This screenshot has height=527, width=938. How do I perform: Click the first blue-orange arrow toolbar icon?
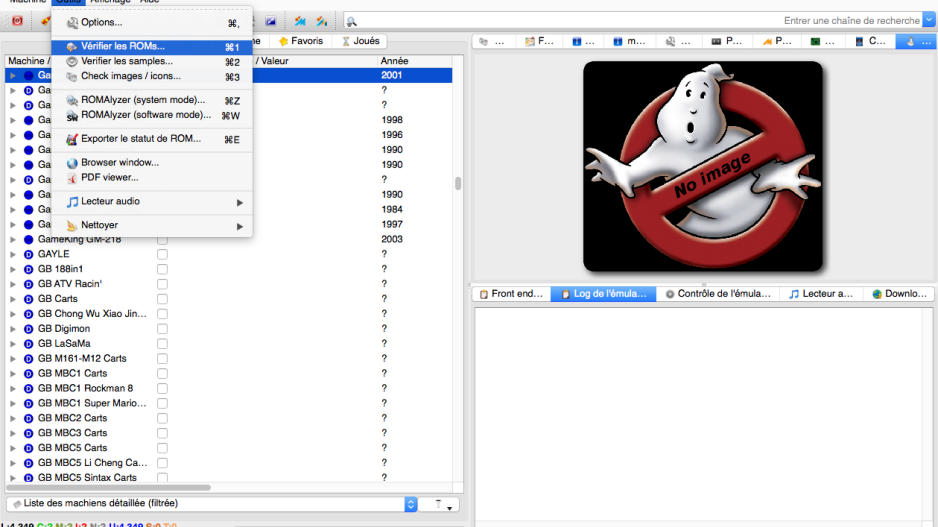pyautogui.click(x=300, y=22)
